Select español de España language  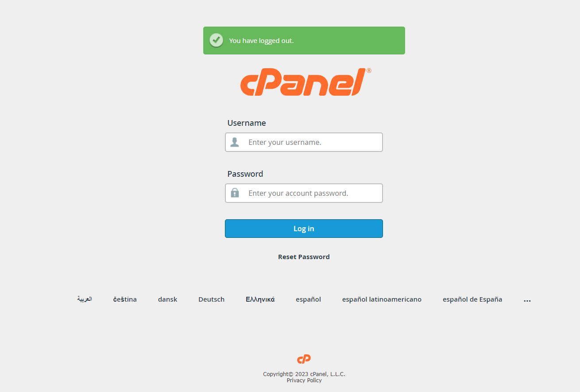[472, 299]
